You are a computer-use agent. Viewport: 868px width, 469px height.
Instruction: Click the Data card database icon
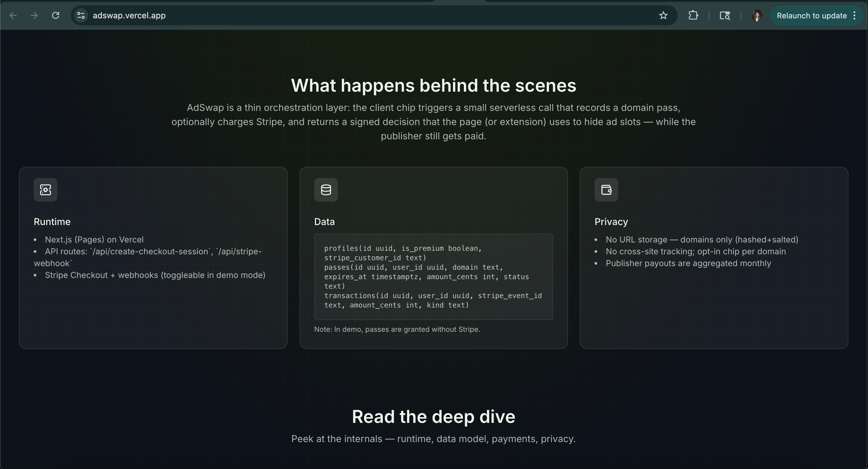(326, 190)
